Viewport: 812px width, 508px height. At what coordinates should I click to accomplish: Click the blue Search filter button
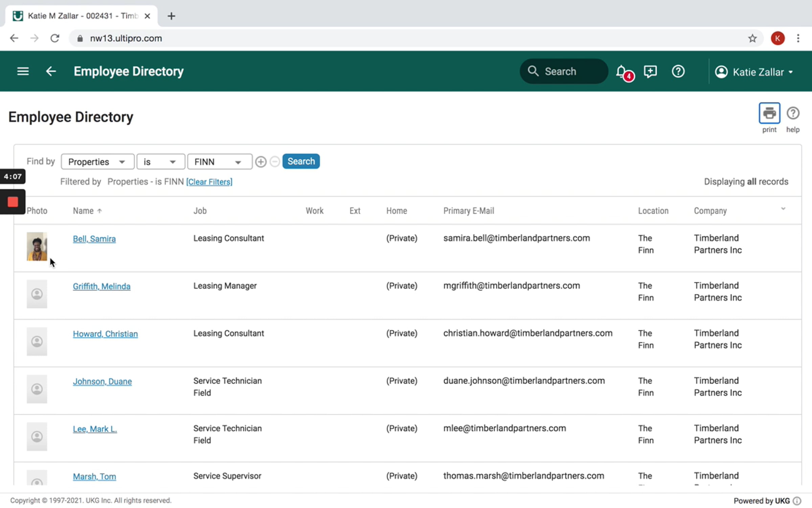click(x=301, y=161)
